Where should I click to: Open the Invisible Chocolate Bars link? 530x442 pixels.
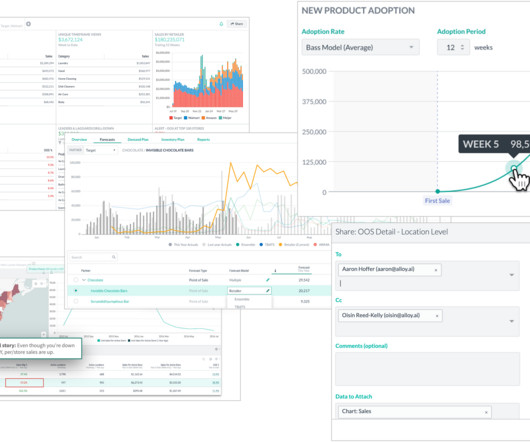tap(109, 291)
